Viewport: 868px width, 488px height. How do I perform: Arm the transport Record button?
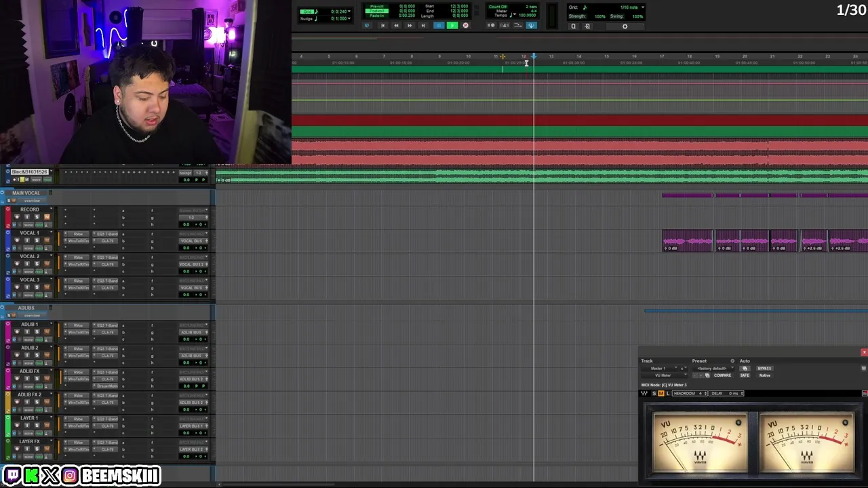pos(465,26)
